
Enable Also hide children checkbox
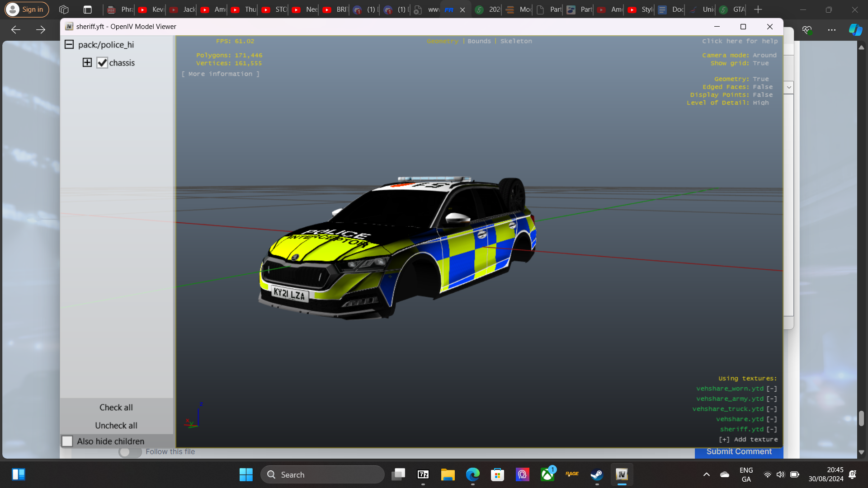(67, 441)
